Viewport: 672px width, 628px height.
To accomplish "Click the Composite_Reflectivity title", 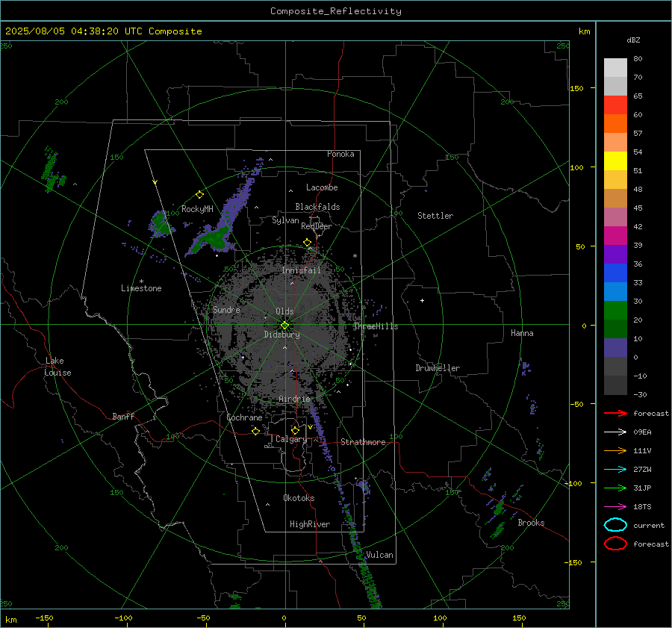I will 335,11.
